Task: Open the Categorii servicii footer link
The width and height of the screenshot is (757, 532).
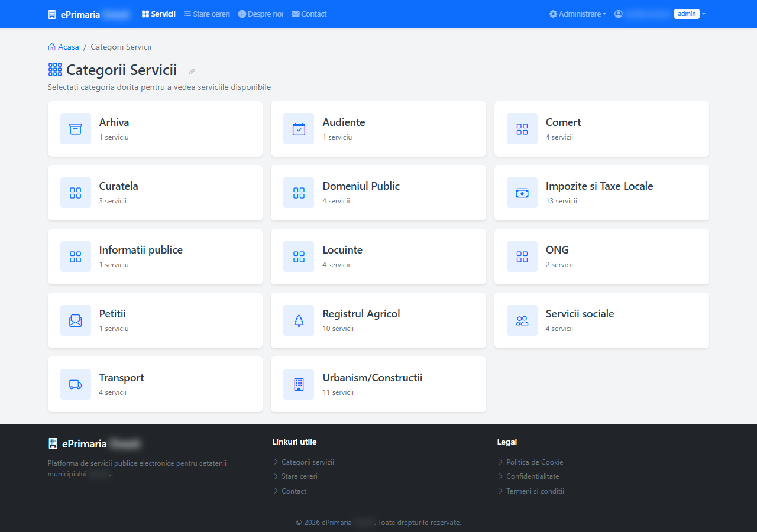Action: (x=308, y=462)
